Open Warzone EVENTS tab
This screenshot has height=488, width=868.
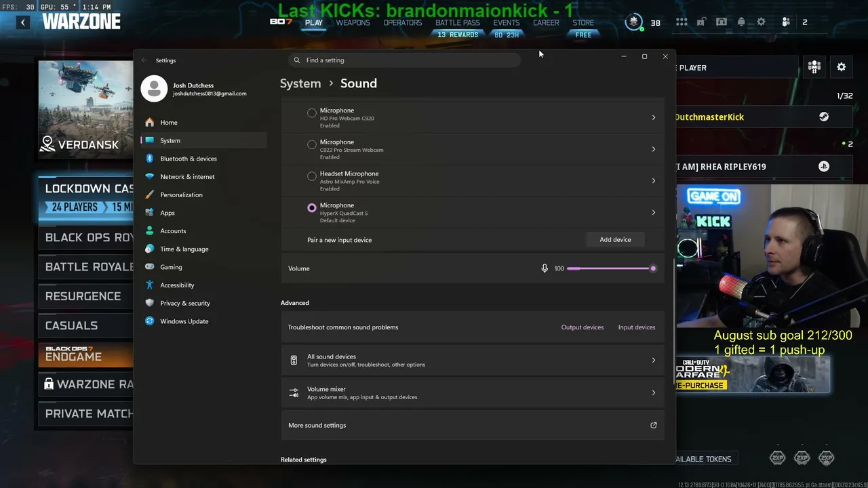(507, 22)
